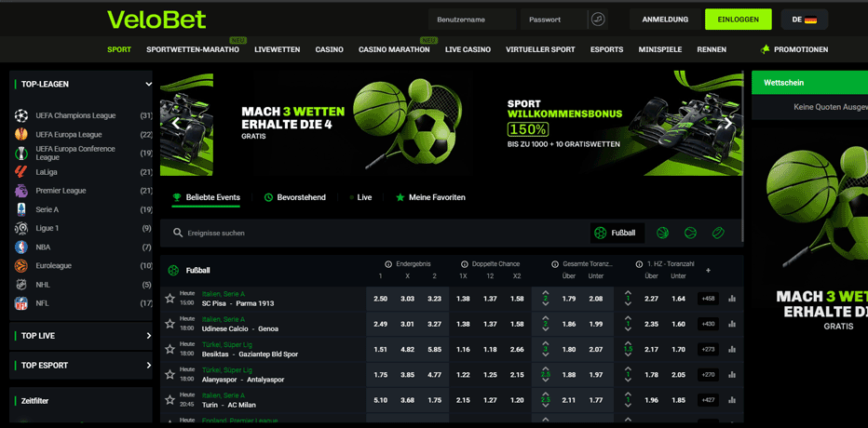Click the plus icon to add market column

pos(708,271)
